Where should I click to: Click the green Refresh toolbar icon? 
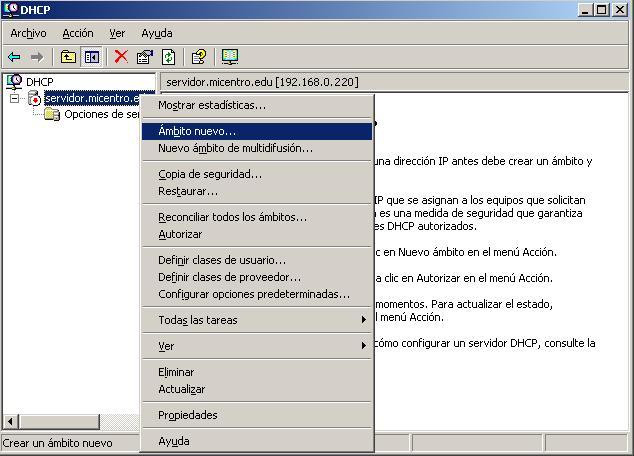168,57
